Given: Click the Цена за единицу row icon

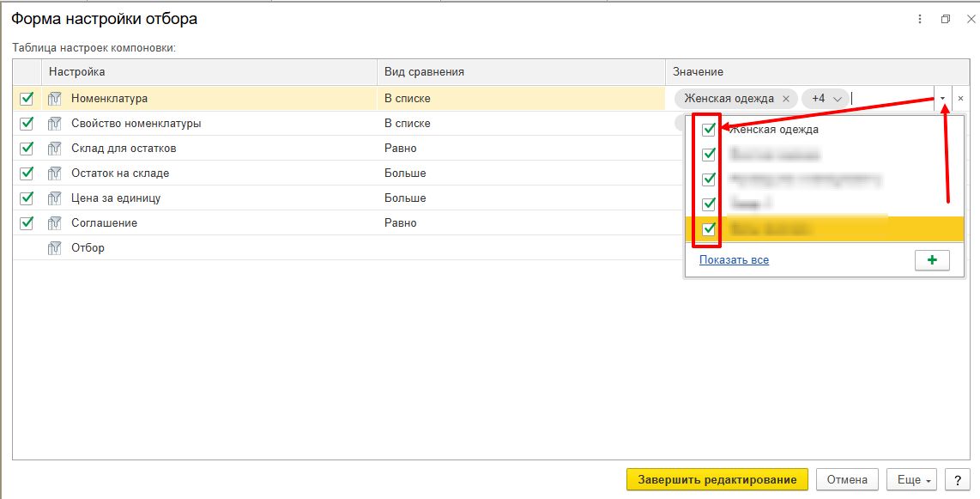Looking at the screenshot, I should coord(56,198).
